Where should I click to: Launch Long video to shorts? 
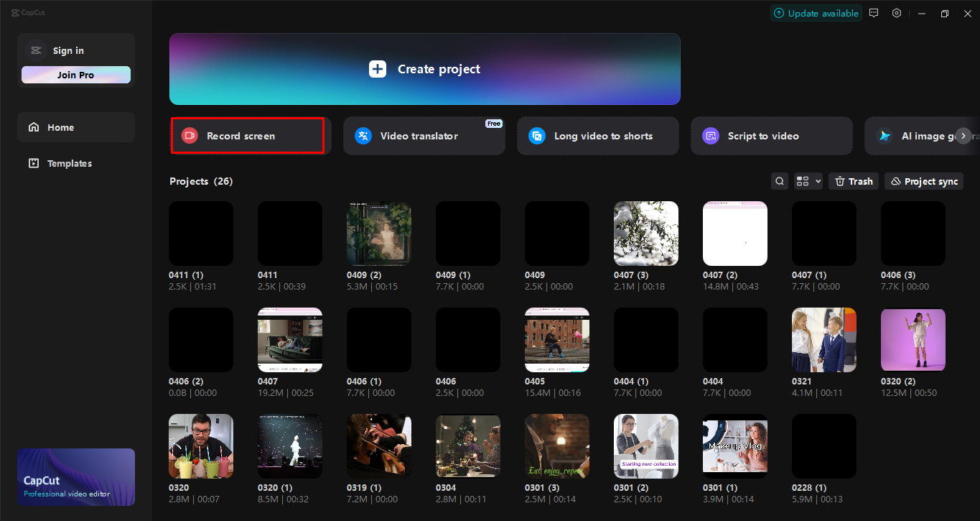pos(597,135)
